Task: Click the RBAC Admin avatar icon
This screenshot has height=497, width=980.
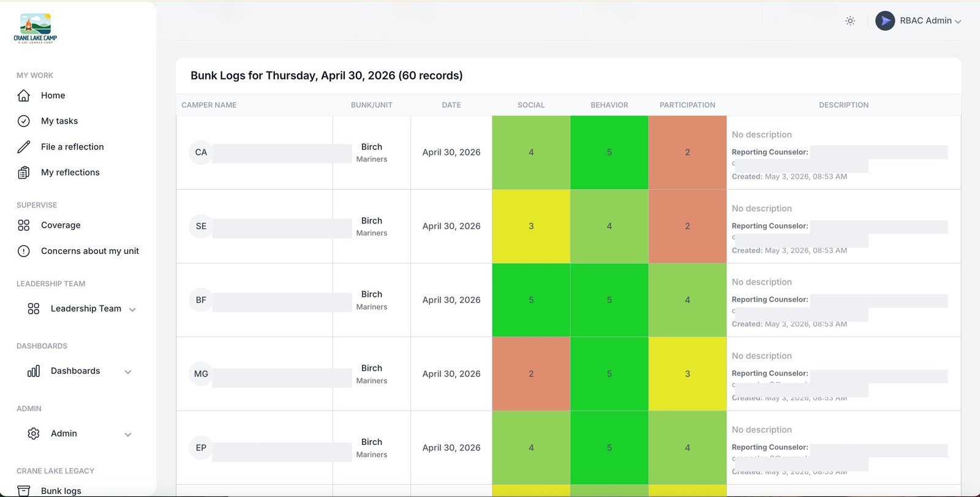Action: pos(885,21)
